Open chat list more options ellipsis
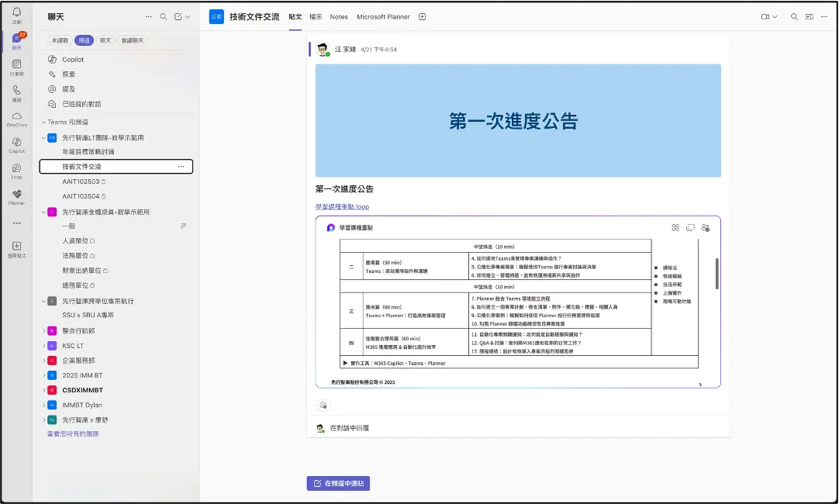839x504 pixels. (148, 16)
